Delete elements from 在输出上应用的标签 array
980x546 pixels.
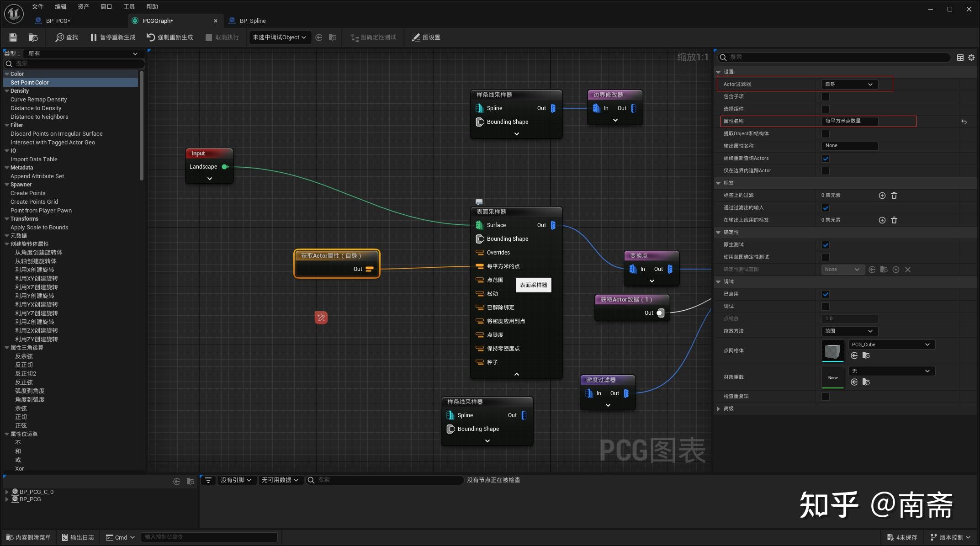894,220
